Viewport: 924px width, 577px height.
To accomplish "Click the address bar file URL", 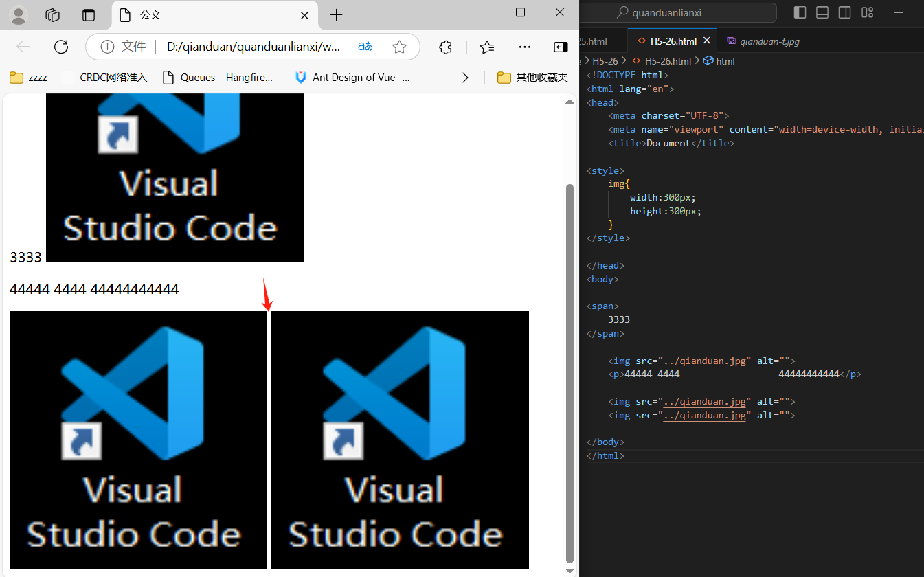I will pyautogui.click(x=253, y=47).
